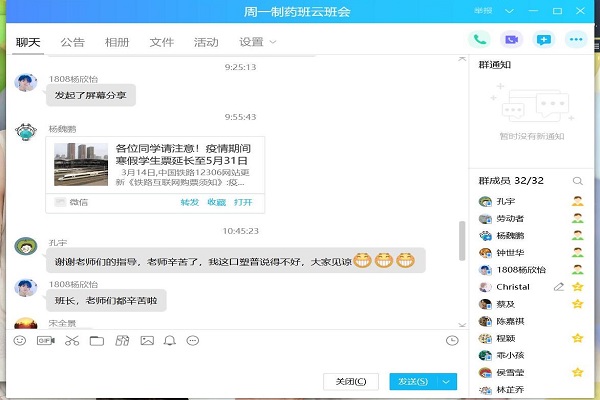
Task: Open the send options arrow beside 发送
Action: tap(447, 381)
